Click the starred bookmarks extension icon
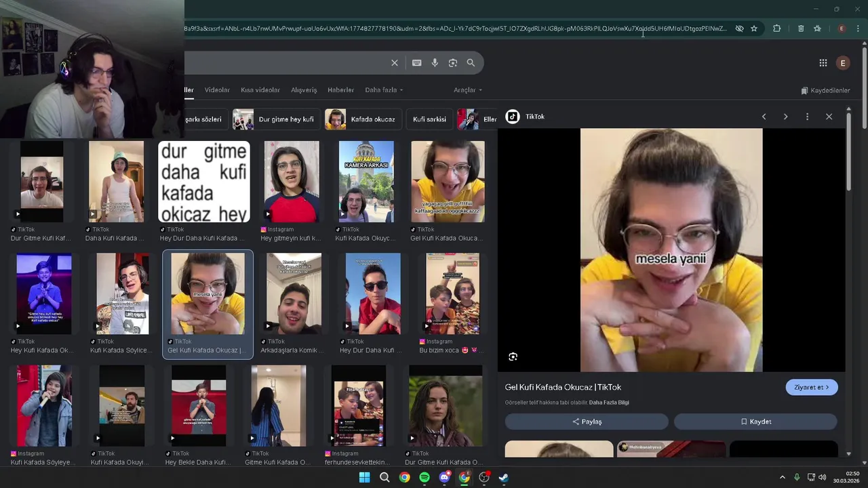The width and height of the screenshot is (868, 488). click(817, 28)
